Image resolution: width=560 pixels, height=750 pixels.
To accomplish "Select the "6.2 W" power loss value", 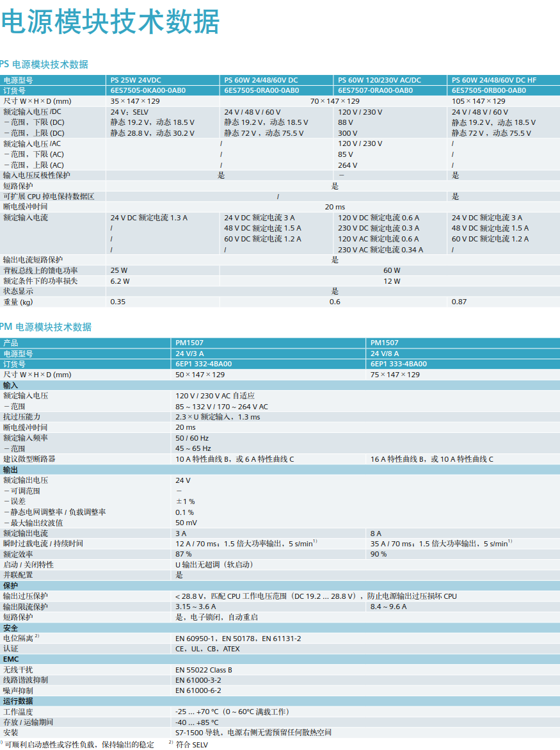I will tap(120, 281).
